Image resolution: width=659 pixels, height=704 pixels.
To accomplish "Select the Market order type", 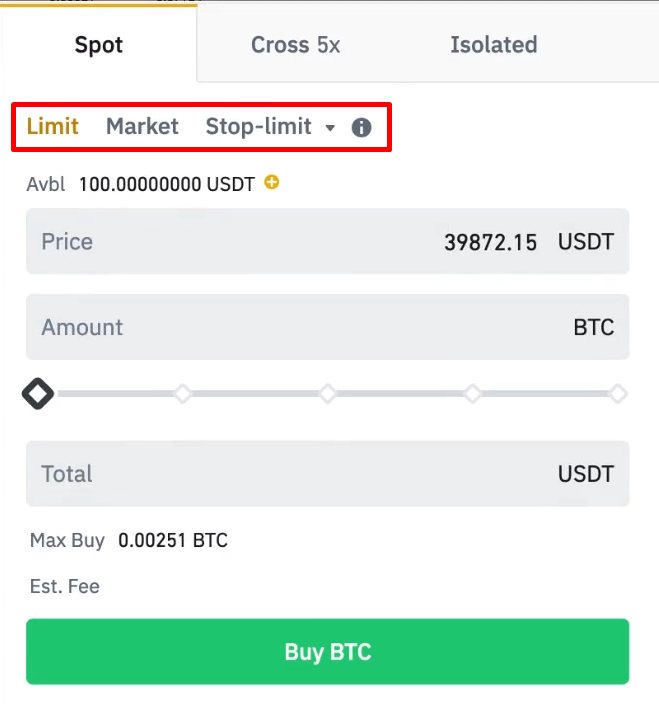I will click(142, 126).
